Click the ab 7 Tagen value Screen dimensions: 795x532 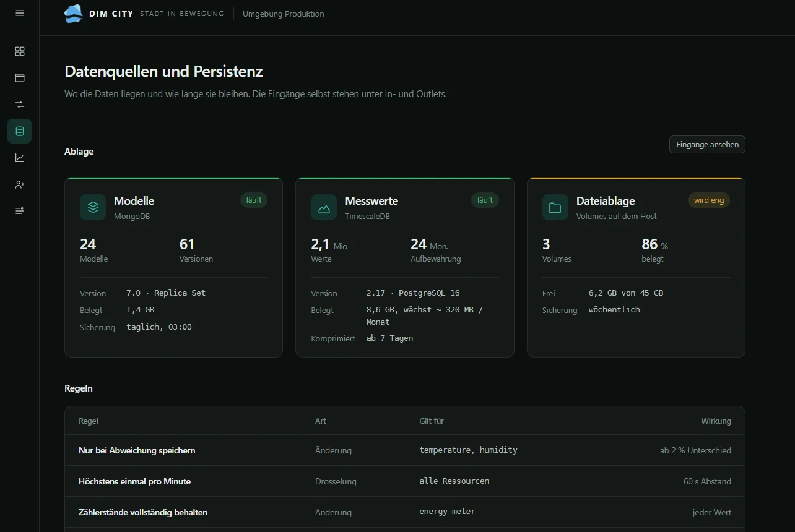tap(389, 338)
